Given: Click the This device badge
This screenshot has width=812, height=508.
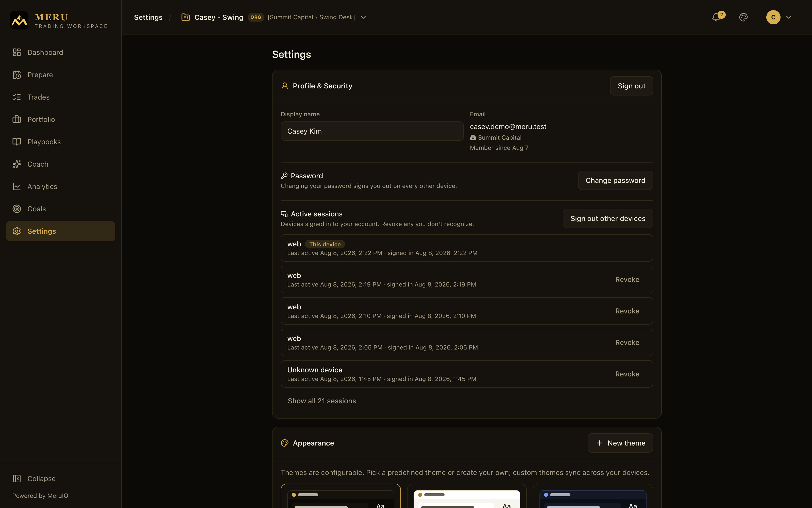Looking at the screenshot, I should [325, 244].
